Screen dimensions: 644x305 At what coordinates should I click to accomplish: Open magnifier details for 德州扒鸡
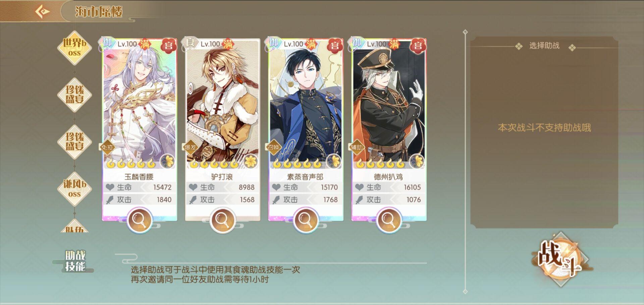pos(389,219)
